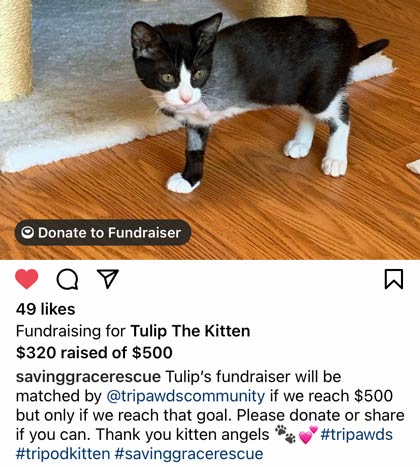View the 49 likes list
Viewport: 420px width, 467px height.
pyautogui.click(x=45, y=309)
